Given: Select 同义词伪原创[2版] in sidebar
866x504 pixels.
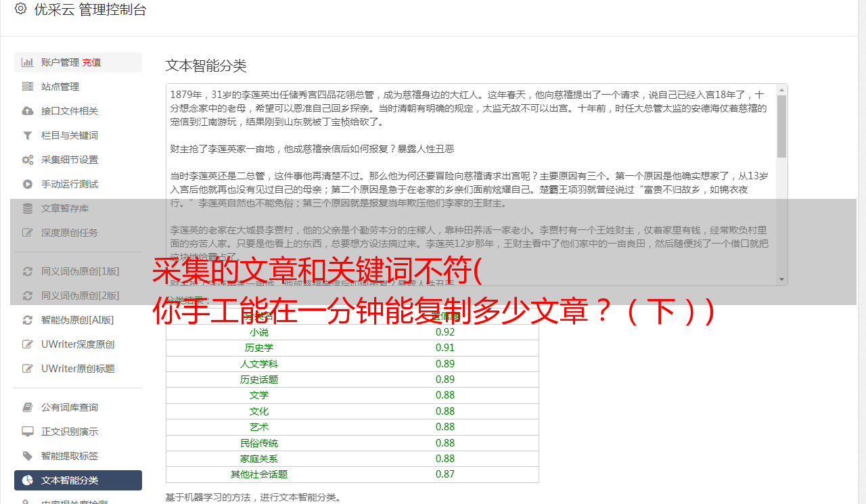Looking at the screenshot, I should click(x=78, y=296).
